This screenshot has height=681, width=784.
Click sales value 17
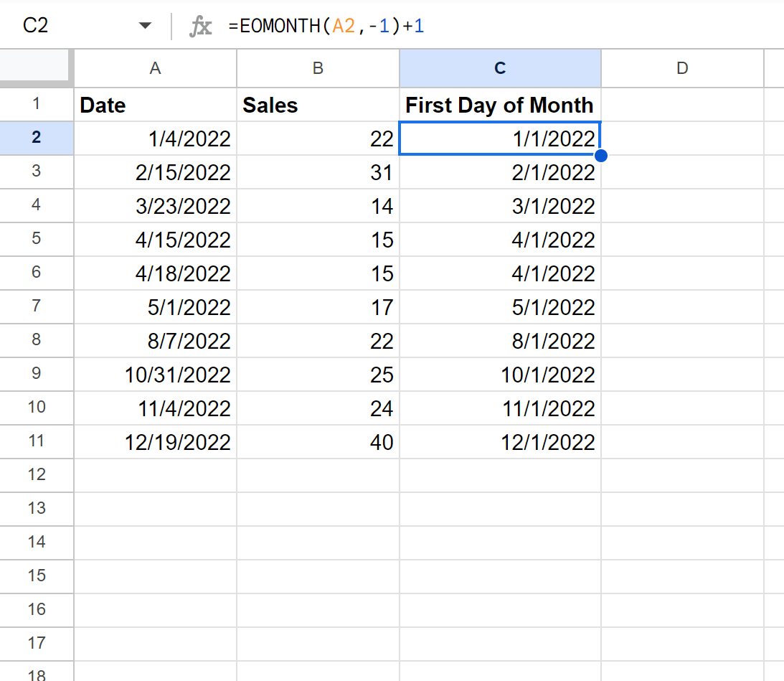(318, 306)
